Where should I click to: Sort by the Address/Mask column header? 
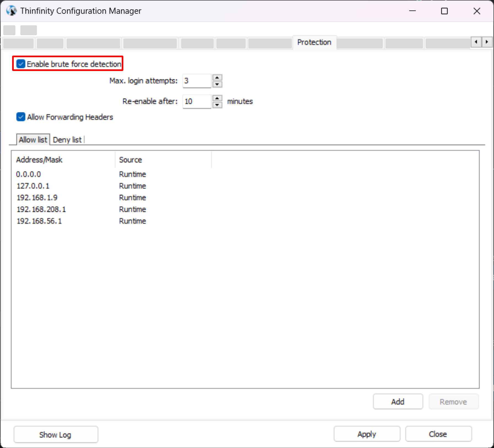click(x=63, y=160)
